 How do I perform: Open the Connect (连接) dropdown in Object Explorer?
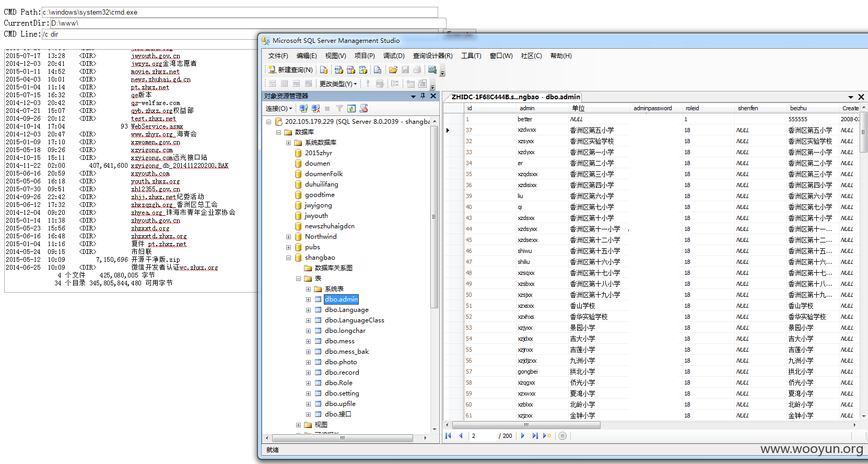[279, 108]
